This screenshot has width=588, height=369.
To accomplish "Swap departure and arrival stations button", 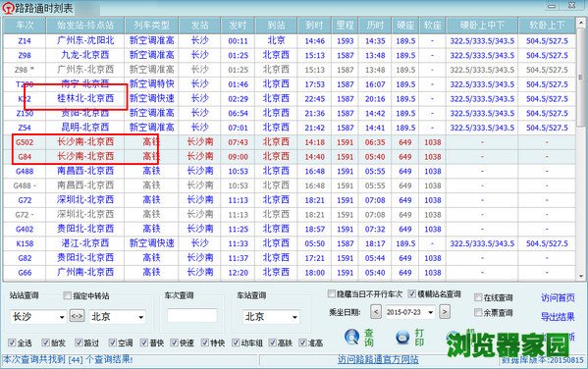I will click(77, 316).
